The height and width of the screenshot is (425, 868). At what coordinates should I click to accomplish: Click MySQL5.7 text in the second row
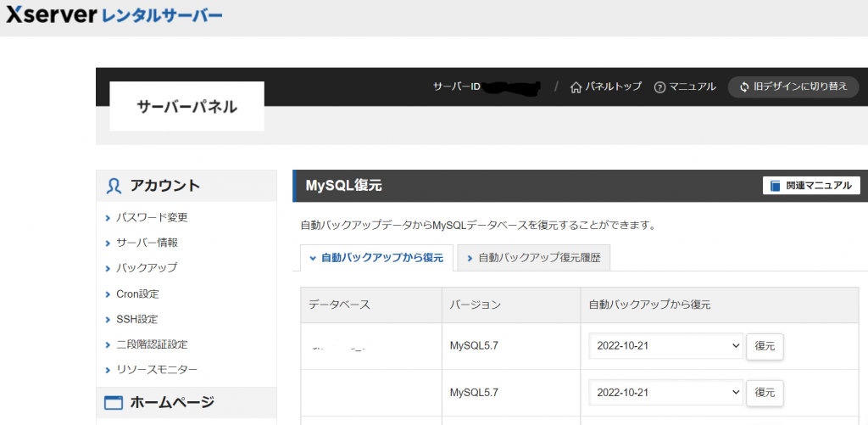474,392
